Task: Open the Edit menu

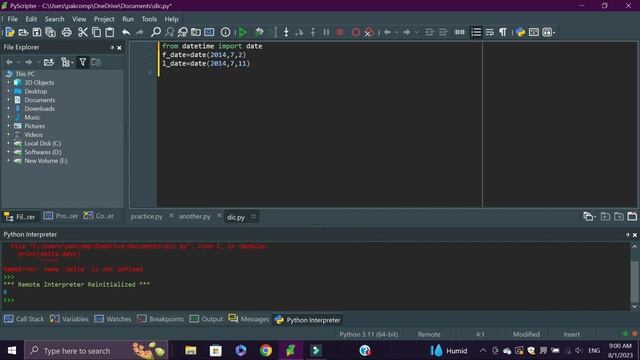Action: [31, 19]
